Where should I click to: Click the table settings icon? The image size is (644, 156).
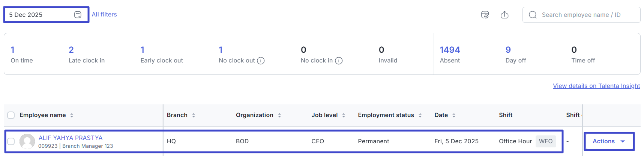coord(485,15)
